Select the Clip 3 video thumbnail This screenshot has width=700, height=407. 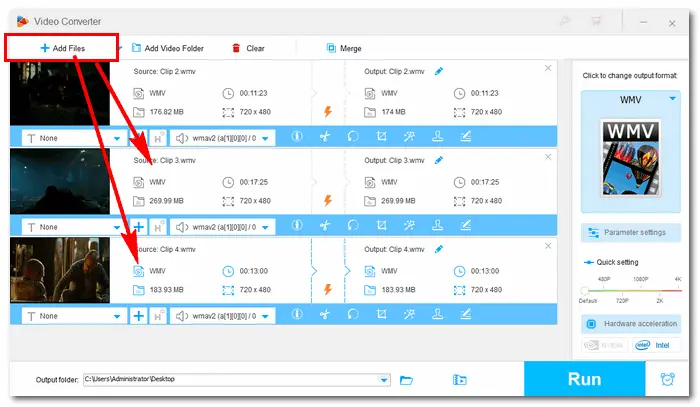60,181
